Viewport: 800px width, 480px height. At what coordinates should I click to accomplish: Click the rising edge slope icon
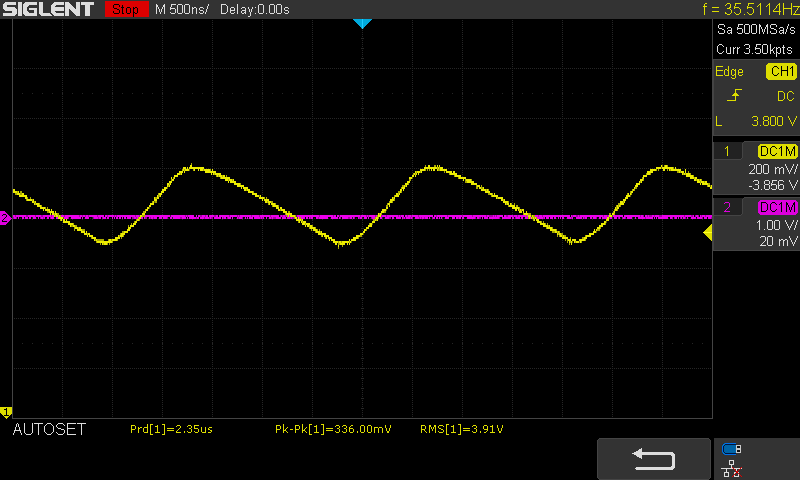(x=734, y=95)
